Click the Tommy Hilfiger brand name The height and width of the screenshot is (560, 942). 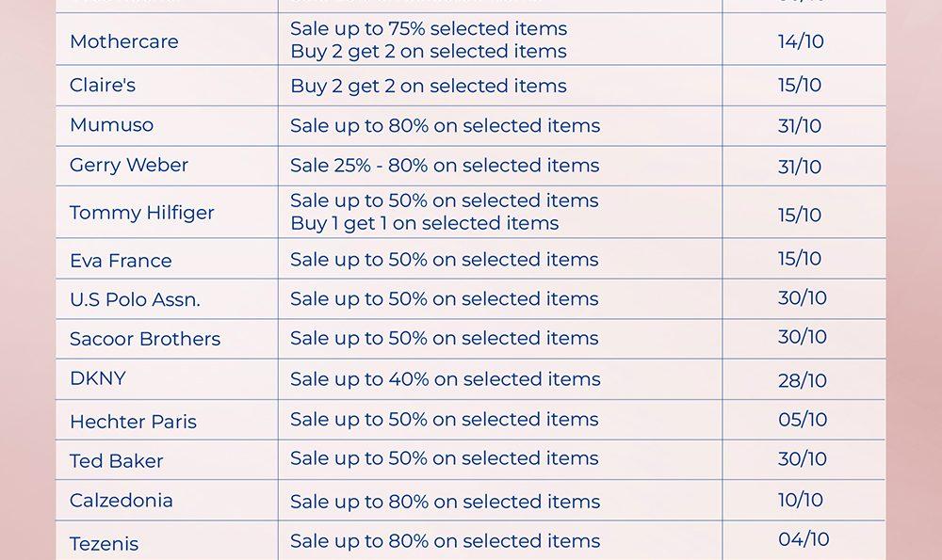point(142,213)
